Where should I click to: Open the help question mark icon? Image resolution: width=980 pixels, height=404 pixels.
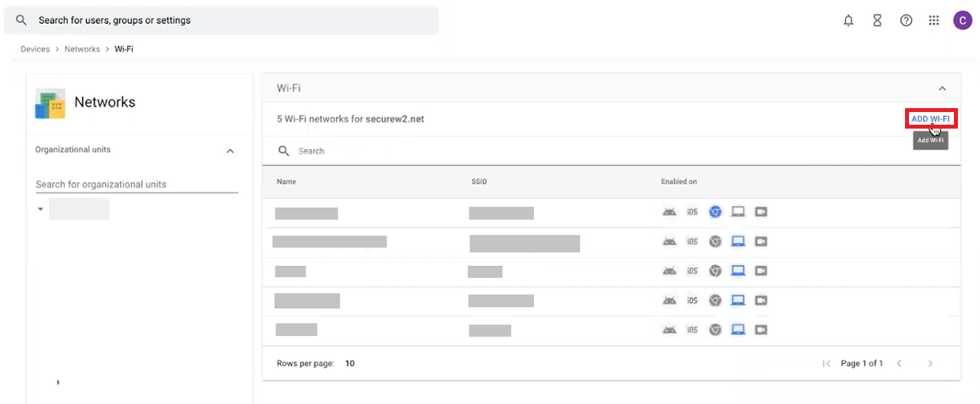906,21
